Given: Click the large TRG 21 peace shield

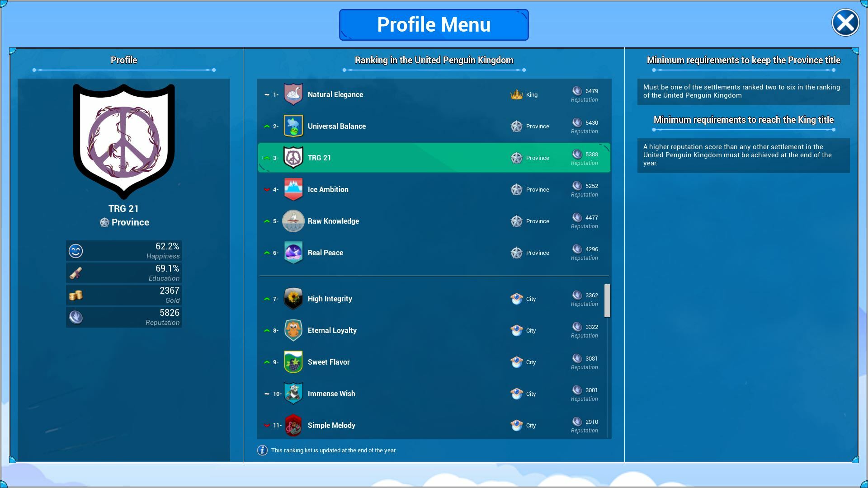Looking at the screenshot, I should [123, 141].
